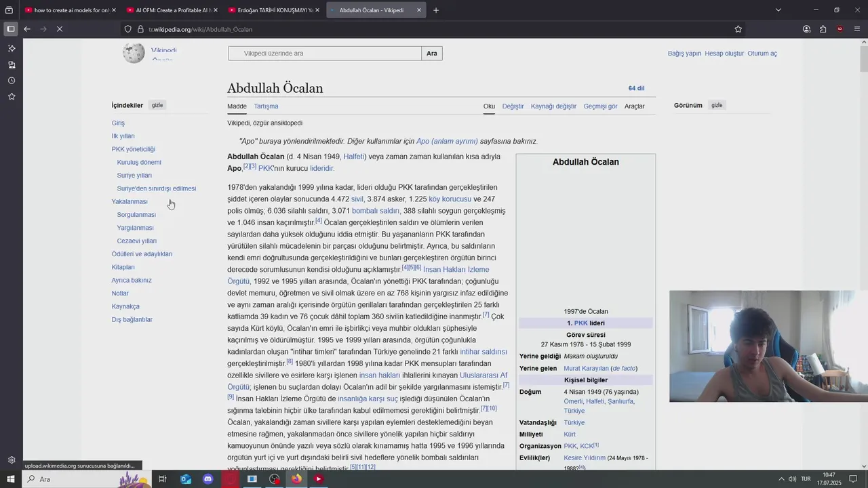Show hidden system tray icons chevron
This screenshot has height=488, width=868.
[783, 479]
